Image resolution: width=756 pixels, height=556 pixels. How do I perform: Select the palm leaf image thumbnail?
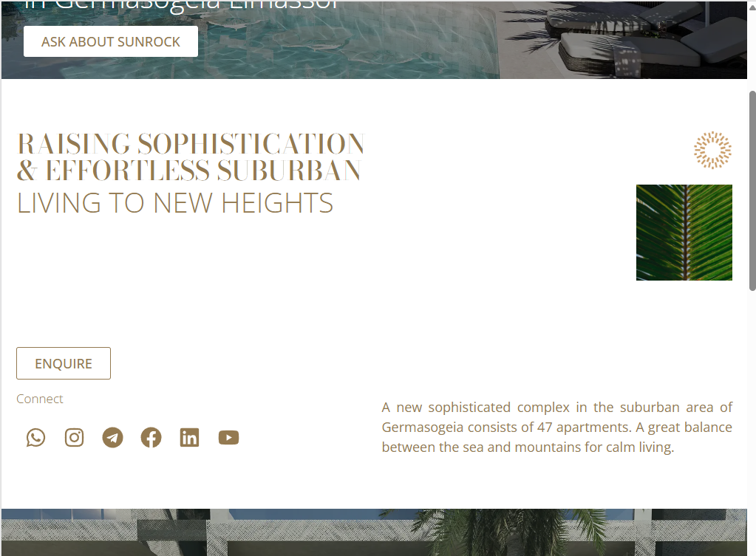coord(684,233)
